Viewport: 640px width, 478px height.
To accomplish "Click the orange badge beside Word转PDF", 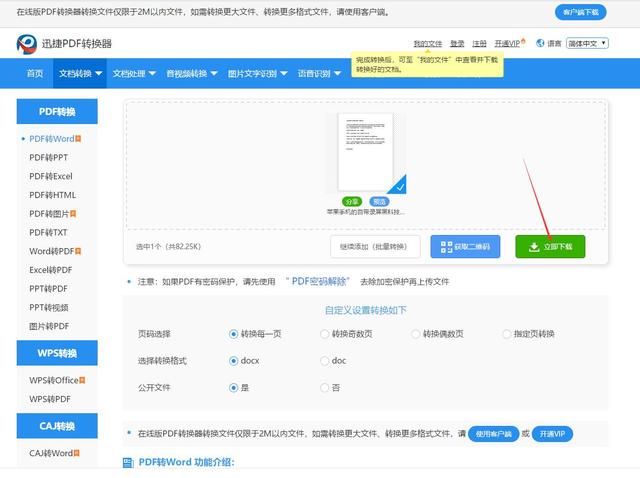I will pos(78,251).
